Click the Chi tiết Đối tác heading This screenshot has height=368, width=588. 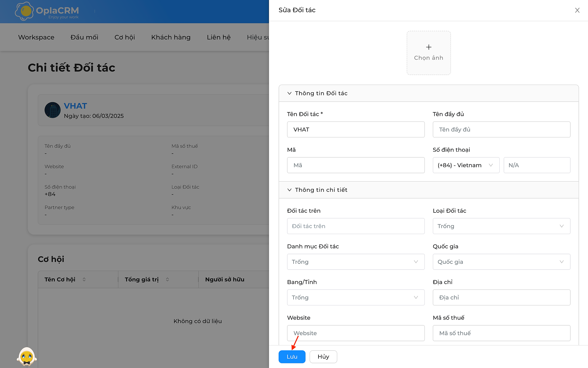coord(71,68)
